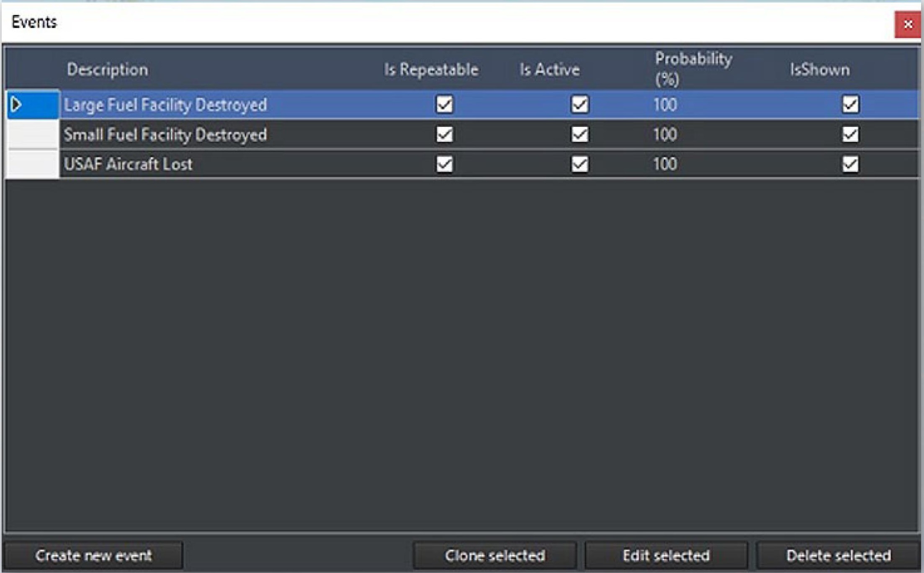Uncheck Is Repeatable for Small Fuel Facility Destroyed
This screenshot has height=573, width=924.
pos(444,134)
